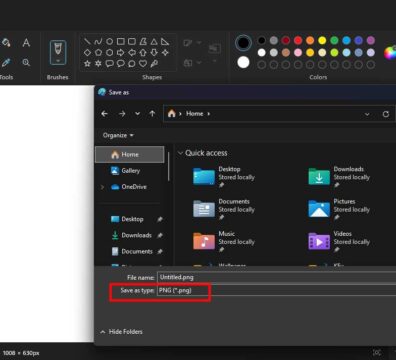Select the Text tool (letter A)
This screenshot has width=396, height=360.
pyautogui.click(x=26, y=43)
